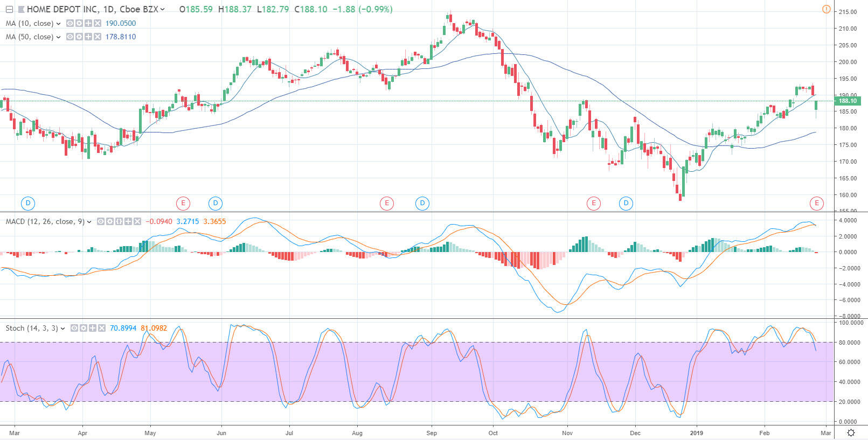Click the dividend D marker just before Jun

(216, 203)
